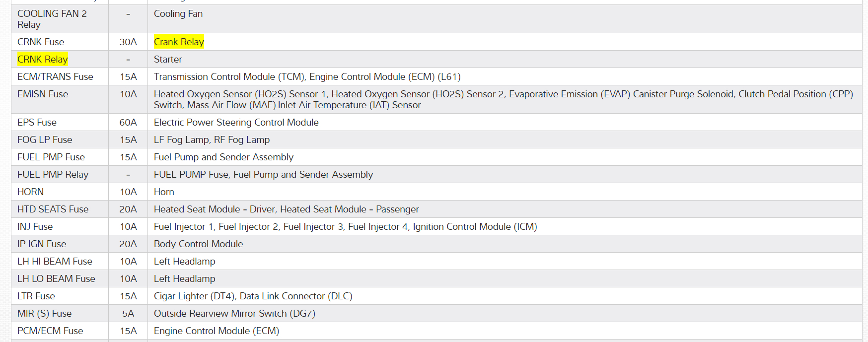Select the INJ Fuse row label
Viewport: 868px width, 342px height.
[x=35, y=227]
